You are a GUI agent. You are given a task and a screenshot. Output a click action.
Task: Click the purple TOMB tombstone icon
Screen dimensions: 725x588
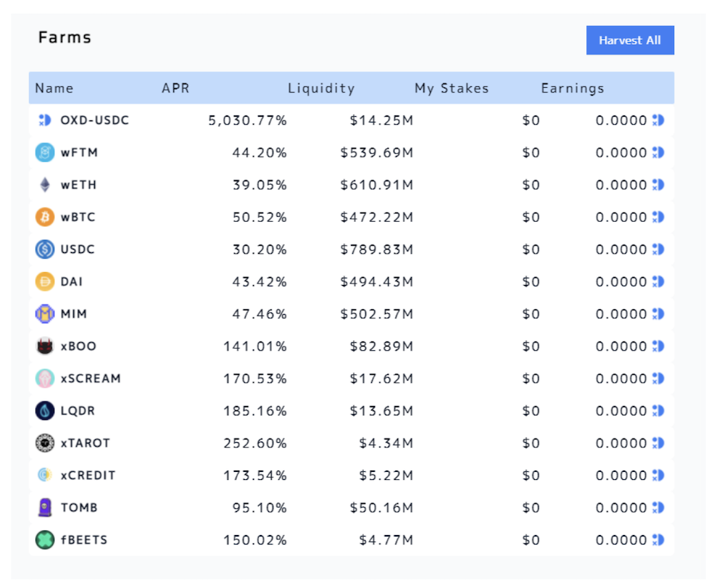(x=45, y=507)
